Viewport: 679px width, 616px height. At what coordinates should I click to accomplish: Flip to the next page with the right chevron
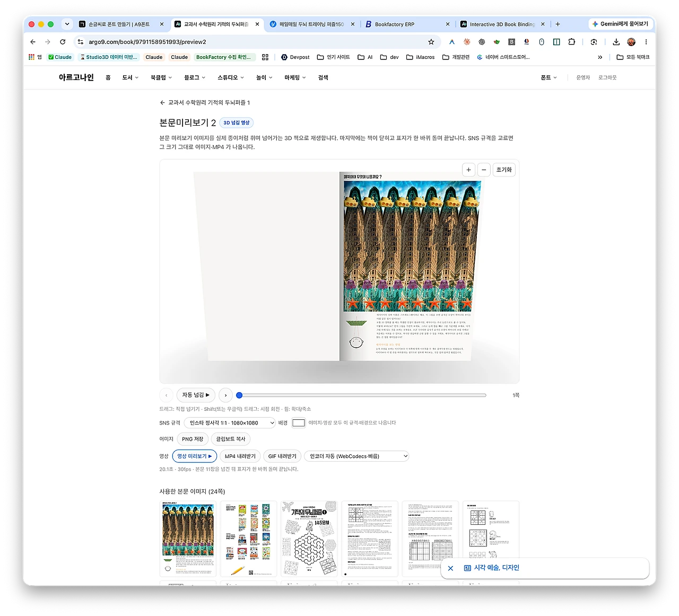pos(225,395)
